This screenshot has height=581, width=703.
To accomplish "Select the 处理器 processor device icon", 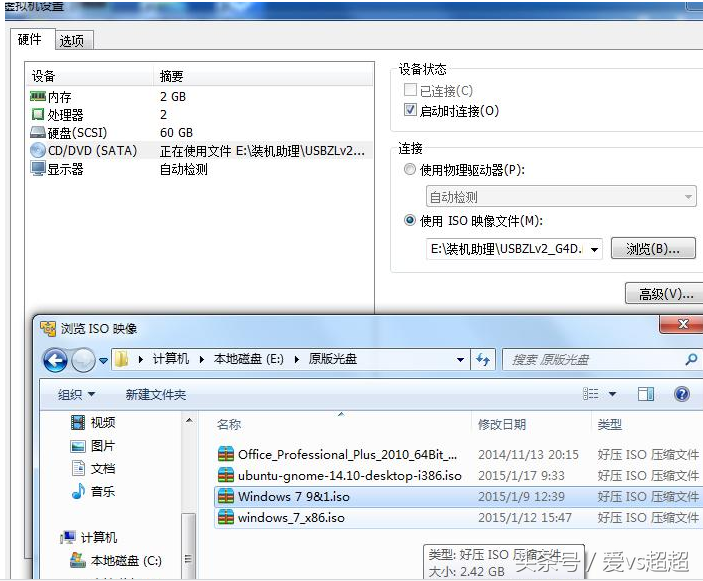I will point(38,114).
